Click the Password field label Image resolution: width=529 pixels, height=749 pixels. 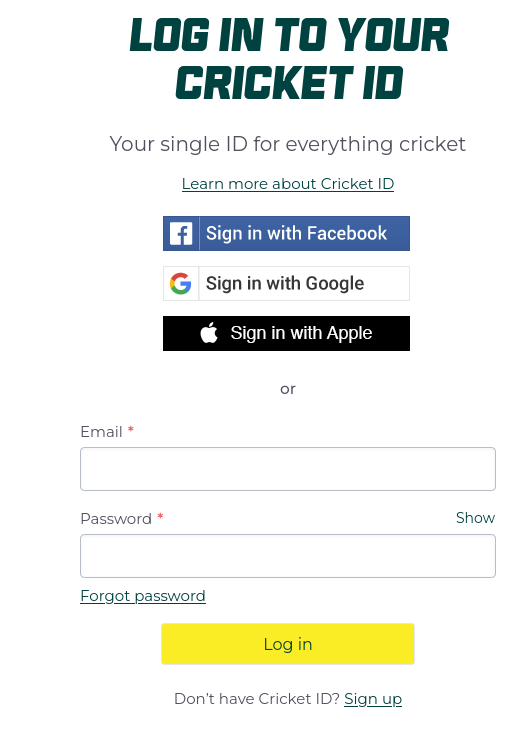pos(116,519)
